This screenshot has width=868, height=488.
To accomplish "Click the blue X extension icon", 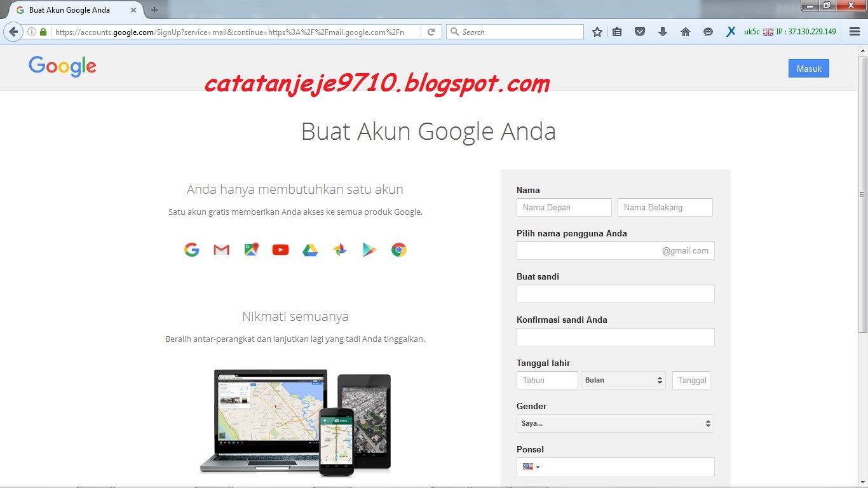I will tap(731, 31).
